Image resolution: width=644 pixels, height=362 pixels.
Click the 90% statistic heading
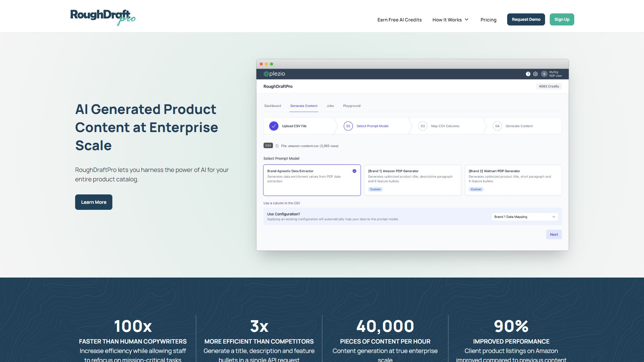tap(511, 326)
